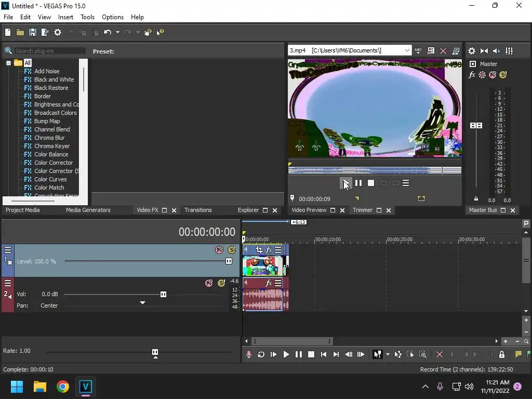Remove current media from Trimmer red X
532x399 pixels.
pos(443,51)
